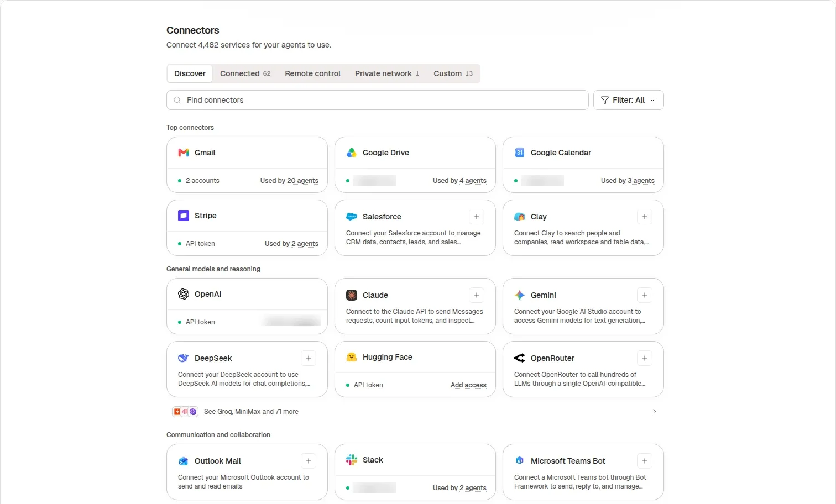
Task: Click the OpenRouter logo icon
Action: [520, 358]
